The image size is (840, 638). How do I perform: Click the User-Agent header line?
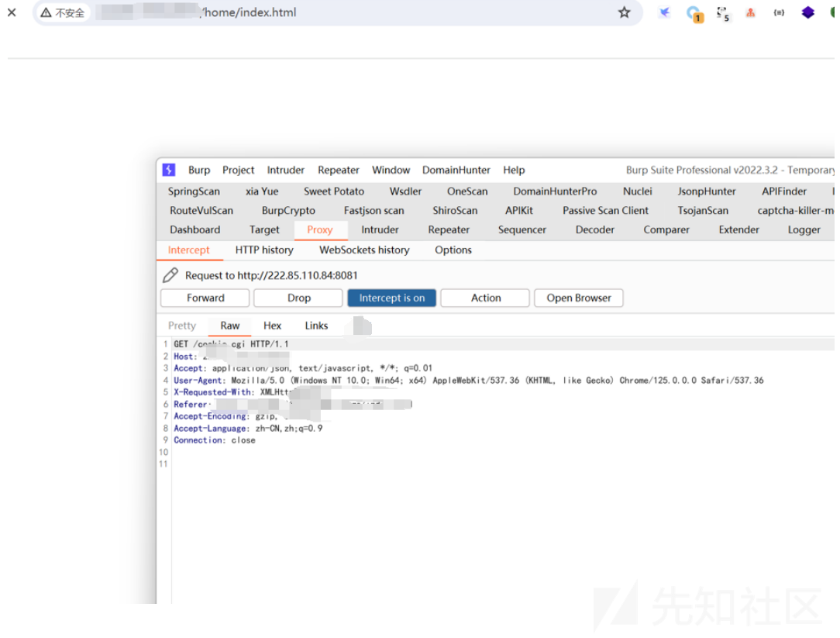(469, 381)
